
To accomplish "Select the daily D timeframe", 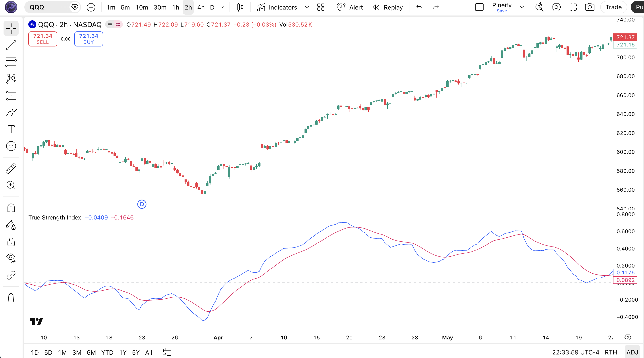I will pyautogui.click(x=212, y=7).
